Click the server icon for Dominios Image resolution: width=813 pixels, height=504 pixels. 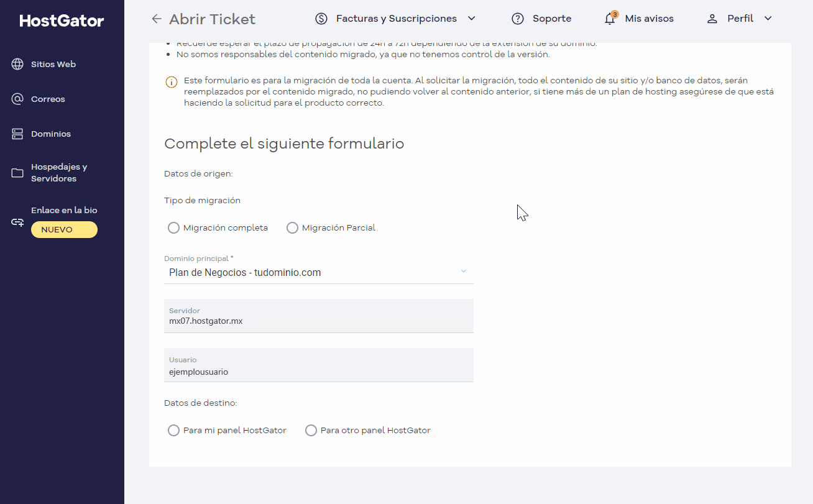tap(17, 134)
